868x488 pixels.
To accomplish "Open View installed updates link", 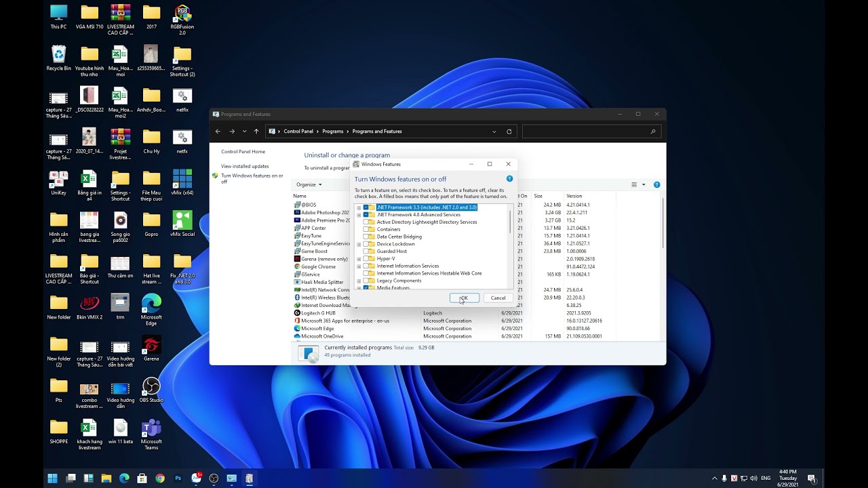I will tap(245, 166).
